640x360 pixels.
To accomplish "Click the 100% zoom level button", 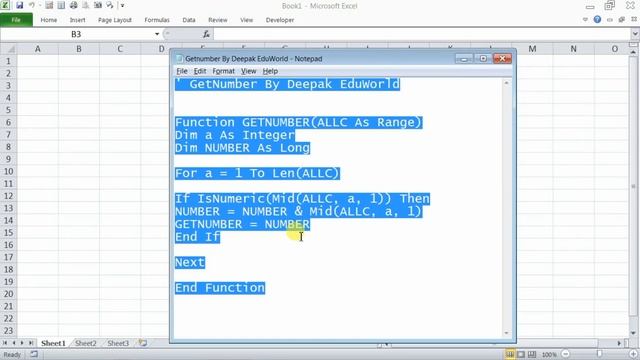I will pyautogui.click(x=549, y=355).
